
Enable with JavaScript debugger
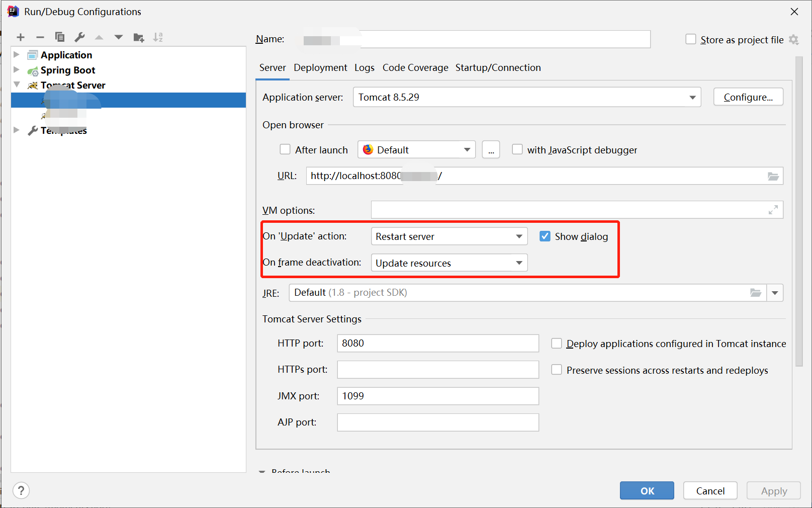pyautogui.click(x=517, y=149)
